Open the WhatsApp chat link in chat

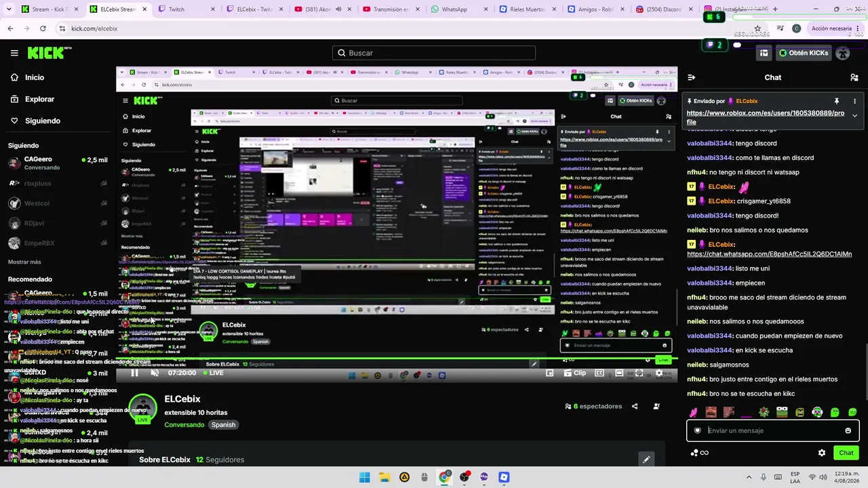pyautogui.click(x=769, y=254)
